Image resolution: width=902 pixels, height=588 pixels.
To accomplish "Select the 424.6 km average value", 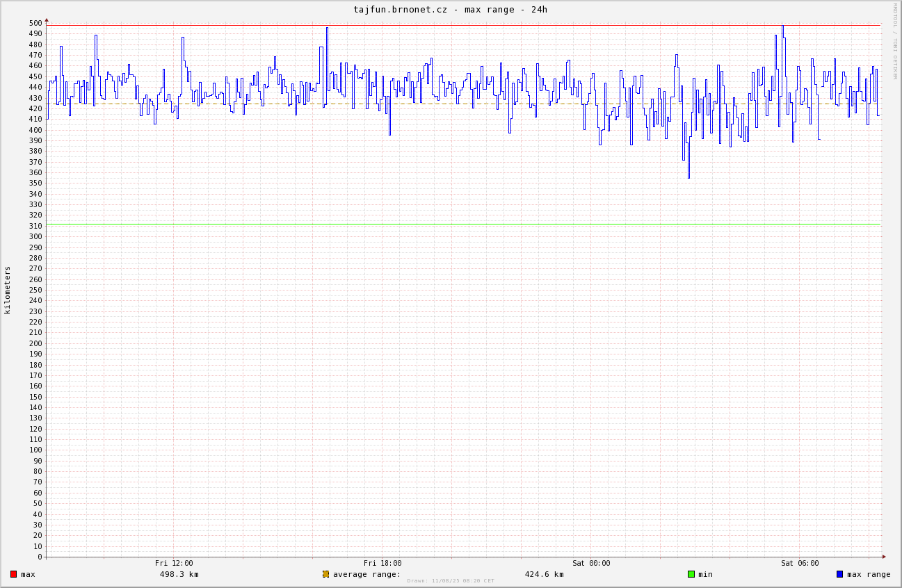I will point(544,574).
